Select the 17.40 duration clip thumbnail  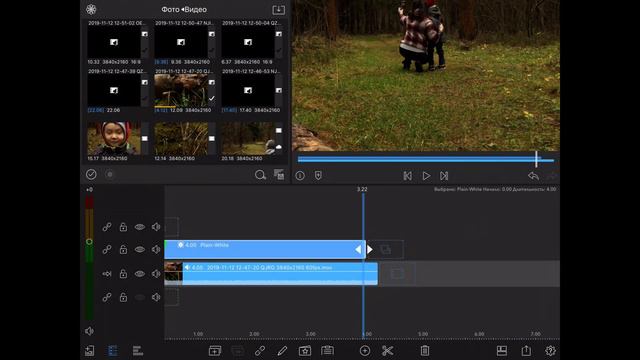pyautogui.click(x=248, y=90)
